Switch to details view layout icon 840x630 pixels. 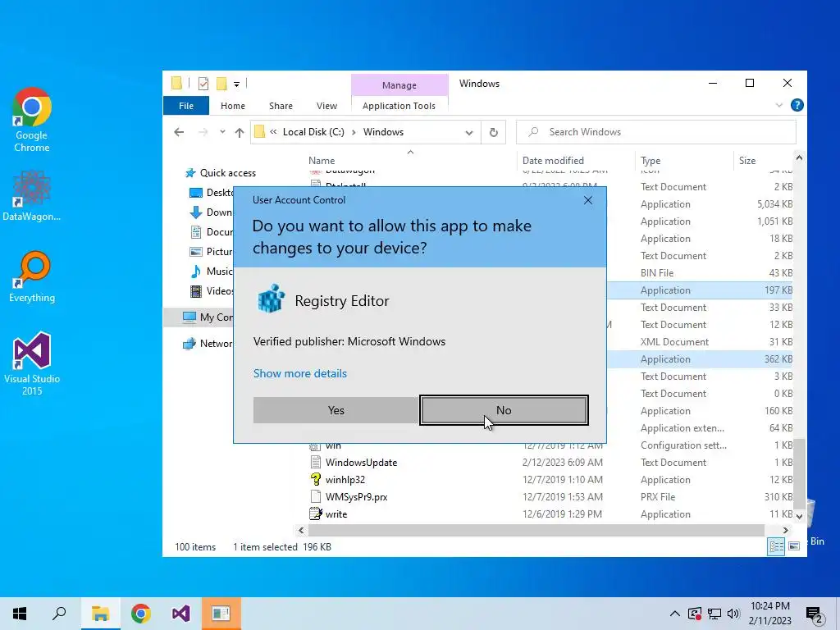tap(776, 546)
